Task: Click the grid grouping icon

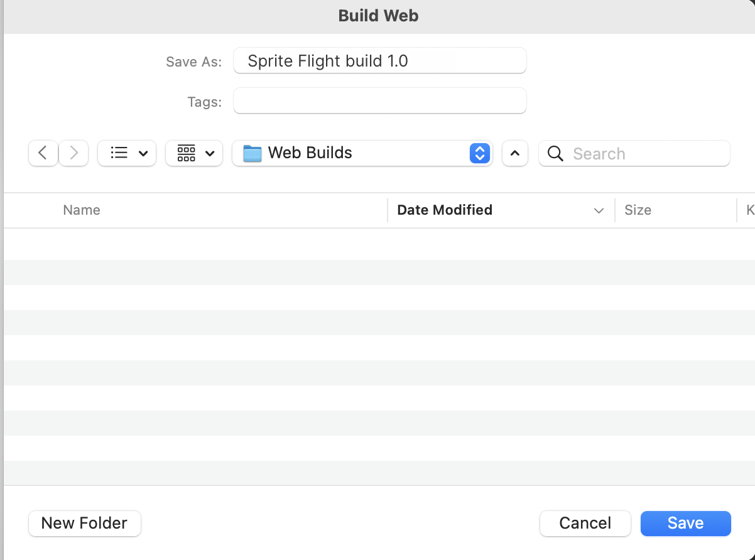Action: pyautogui.click(x=187, y=153)
